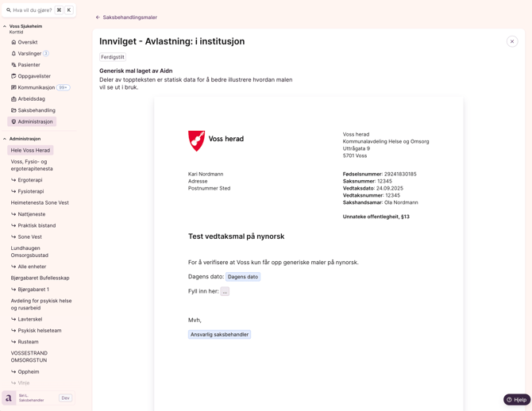Image resolution: width=532 pixels, height=411 pixels.
Task: Click the Administrasjon shield icon
Action: pyautogui.click(x=13, y=121)
